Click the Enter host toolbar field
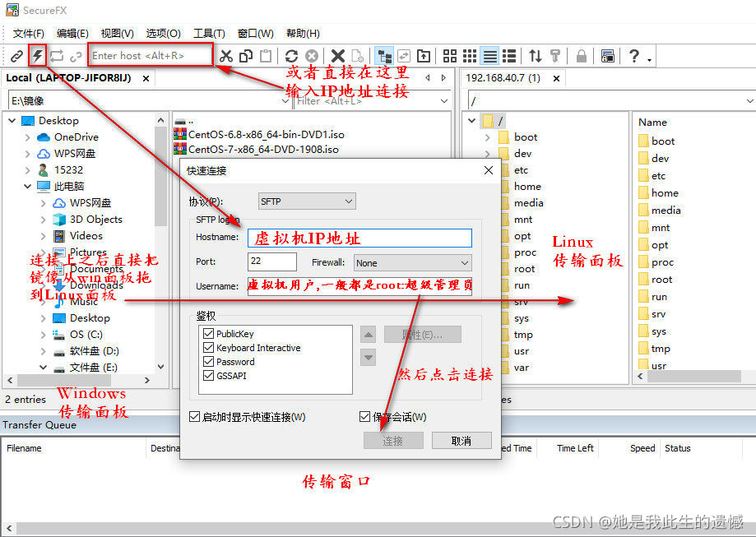The width and height of the screenshot is (756, 537). (150, 55)
